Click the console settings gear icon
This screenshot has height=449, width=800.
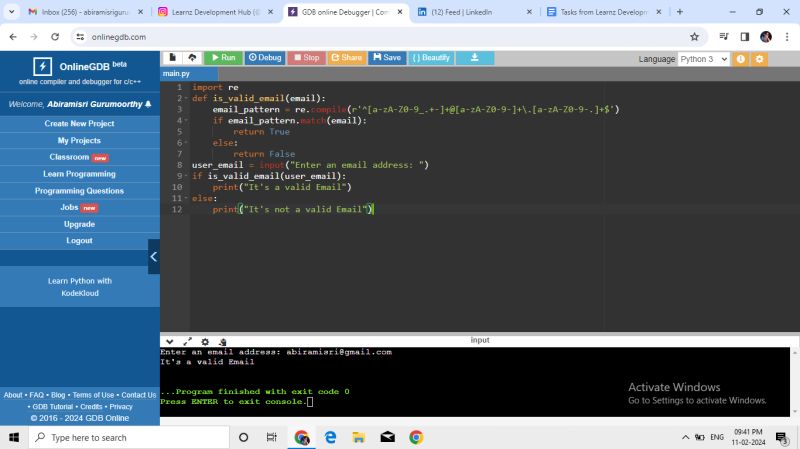pyautogui.click(x=205, y=341)
